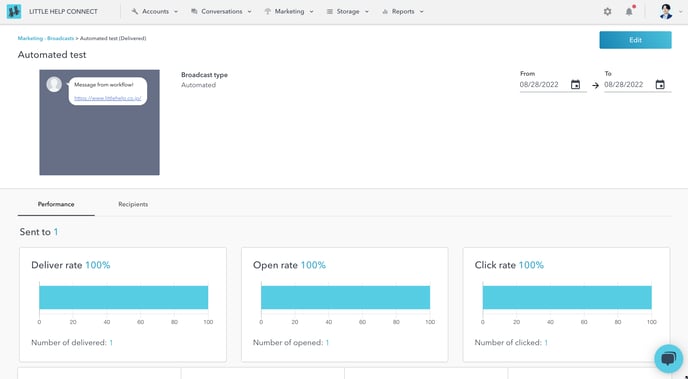
Task: Click the Conversations speech bubbles icon
Action: [x=194, y=12]
